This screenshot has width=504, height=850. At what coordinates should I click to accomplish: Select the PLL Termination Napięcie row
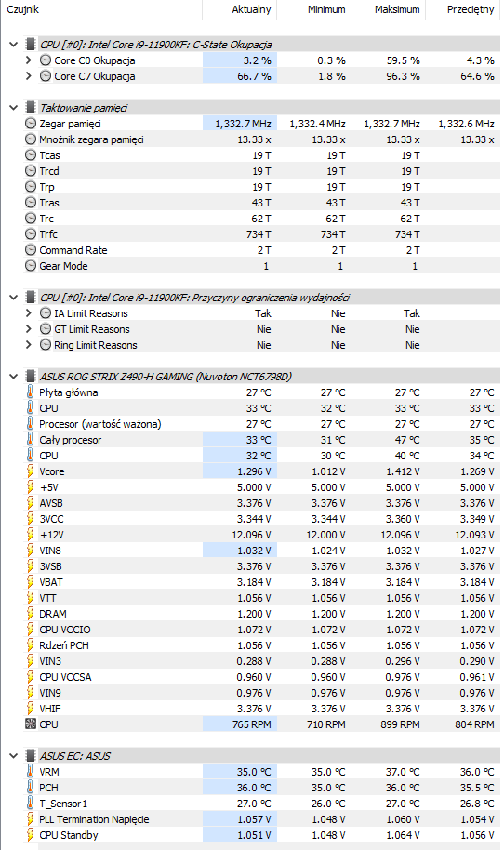click(x=261, y=818)
